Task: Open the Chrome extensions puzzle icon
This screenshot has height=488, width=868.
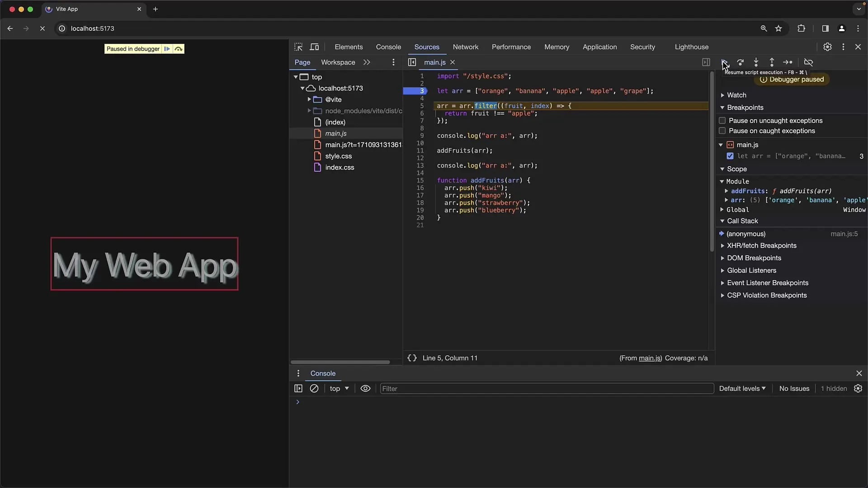Action: click(x=801, y=28)
